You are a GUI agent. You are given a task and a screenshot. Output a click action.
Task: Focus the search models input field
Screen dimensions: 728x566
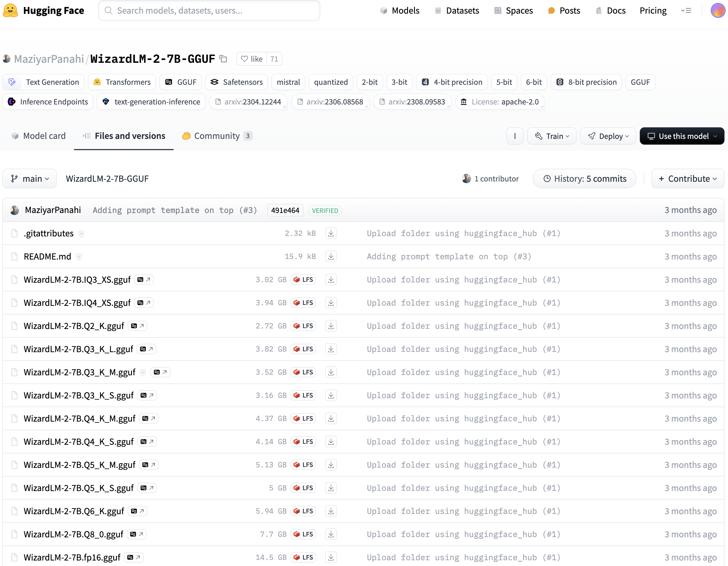coord(209,11)
